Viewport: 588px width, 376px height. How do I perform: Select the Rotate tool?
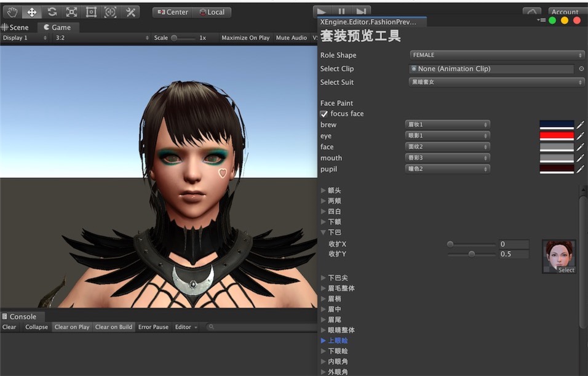52,12
